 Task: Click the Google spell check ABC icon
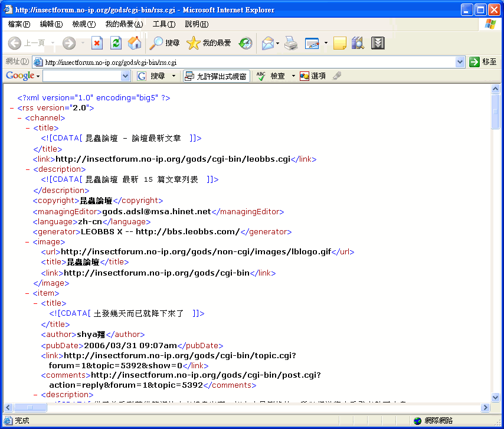261,76
